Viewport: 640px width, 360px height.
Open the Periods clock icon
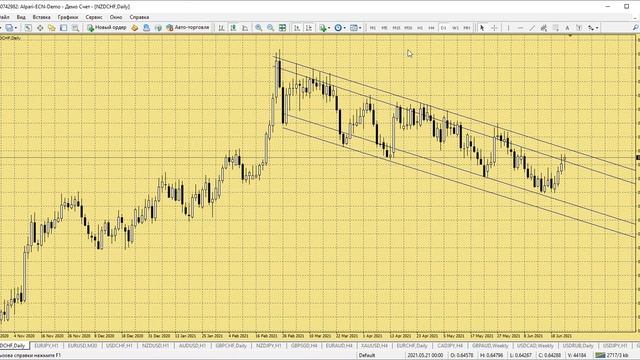[x=338, y=28]
